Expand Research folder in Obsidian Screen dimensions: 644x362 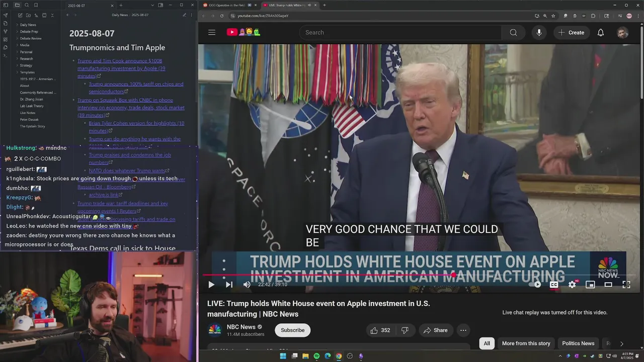click(x=26, y=59)
